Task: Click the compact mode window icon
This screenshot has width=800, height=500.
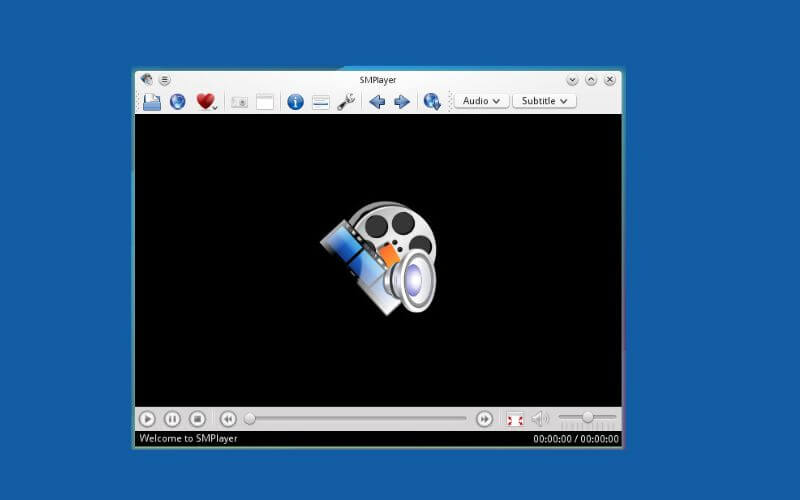Action: pos(265,101)
